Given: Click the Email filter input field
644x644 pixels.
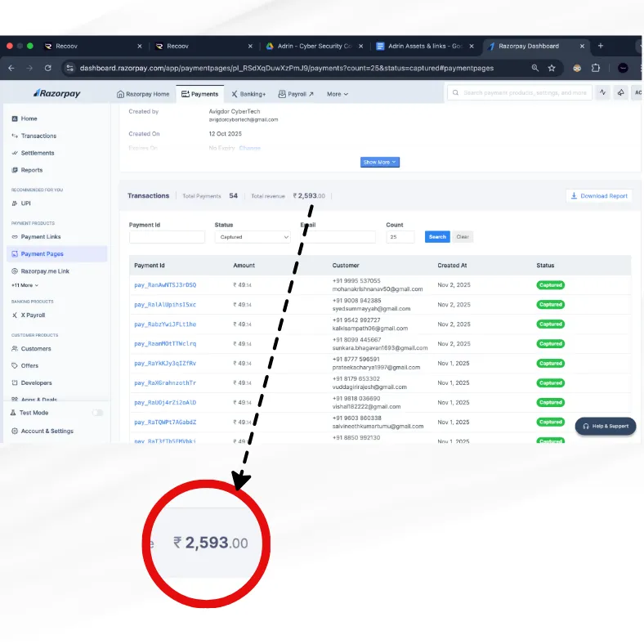Looking at the screenshot, I should (338, 237).
